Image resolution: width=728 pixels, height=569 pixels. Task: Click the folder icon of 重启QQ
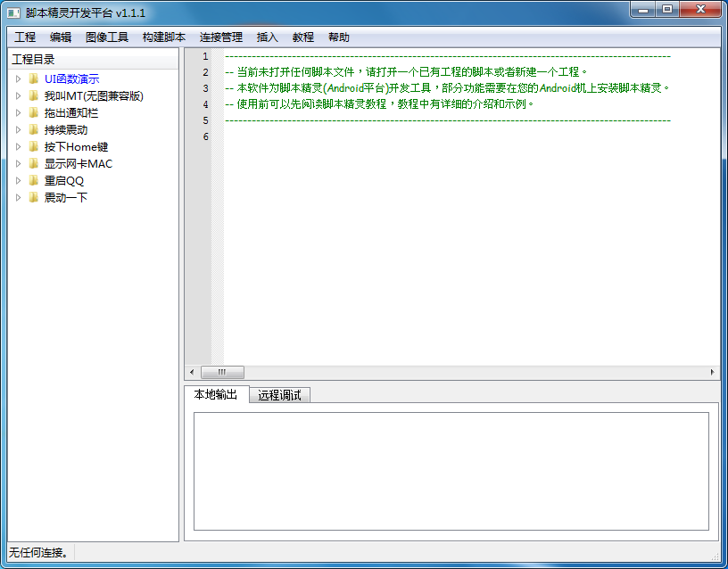[33, 180]
